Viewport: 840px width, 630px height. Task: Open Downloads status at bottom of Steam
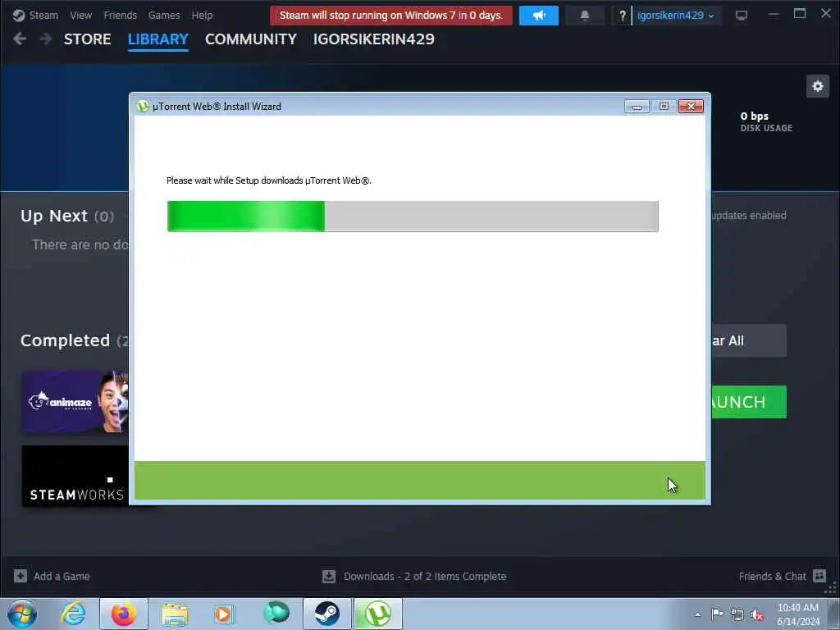[x=425, y=577]
